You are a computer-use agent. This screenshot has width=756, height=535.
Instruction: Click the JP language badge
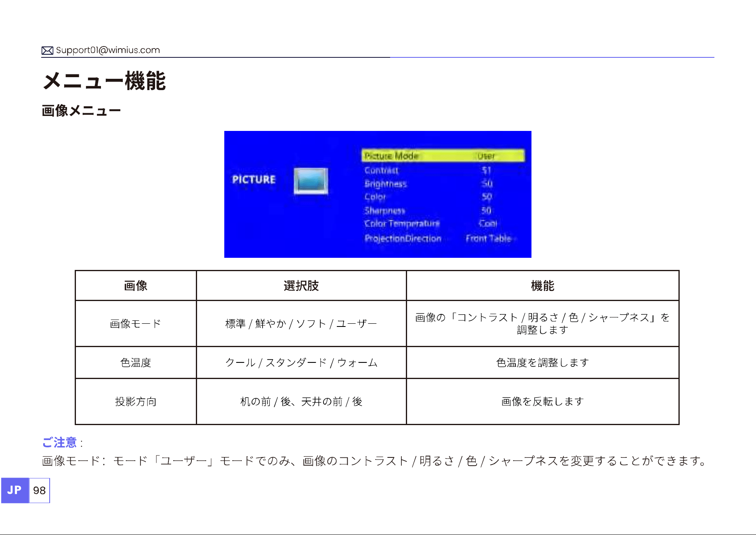[15, 490]
